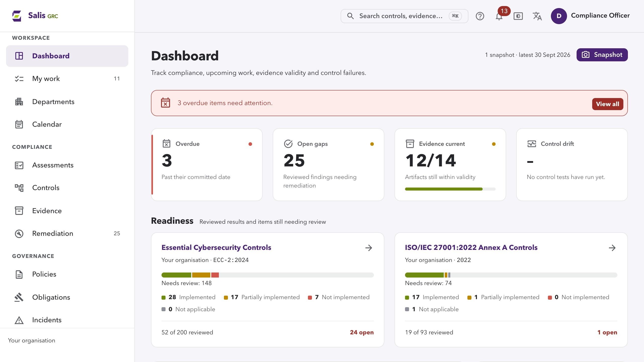Screen dimensions: 644x362
Task: Open the Calendar page
Action: point(67,124)
